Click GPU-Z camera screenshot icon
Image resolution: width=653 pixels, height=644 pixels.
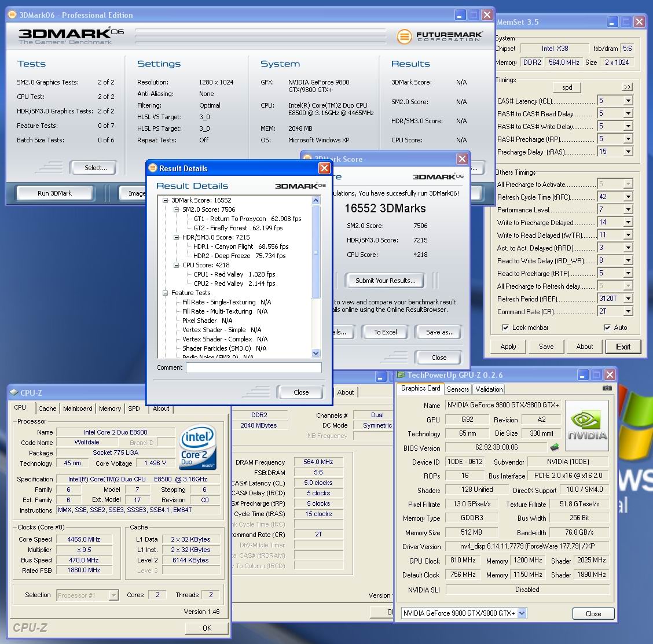click(607, 388)
